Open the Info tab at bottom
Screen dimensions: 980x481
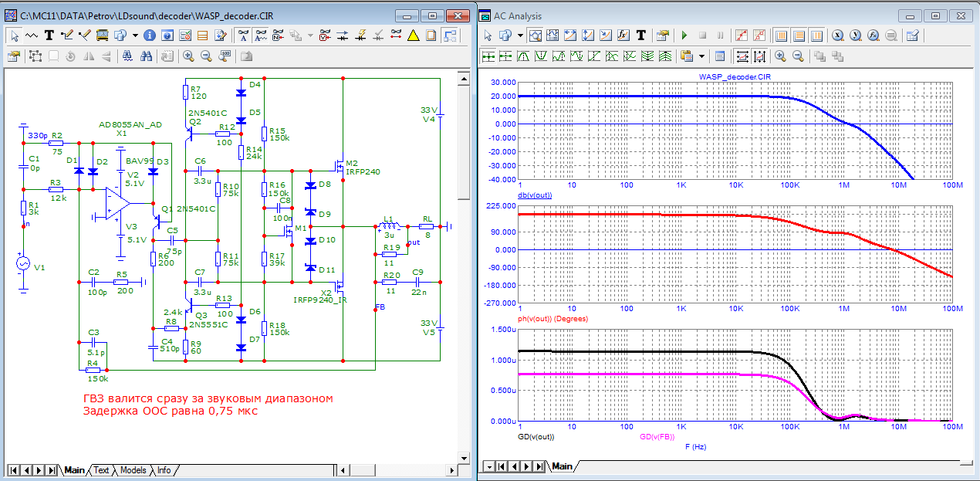(x=164, y=470)
